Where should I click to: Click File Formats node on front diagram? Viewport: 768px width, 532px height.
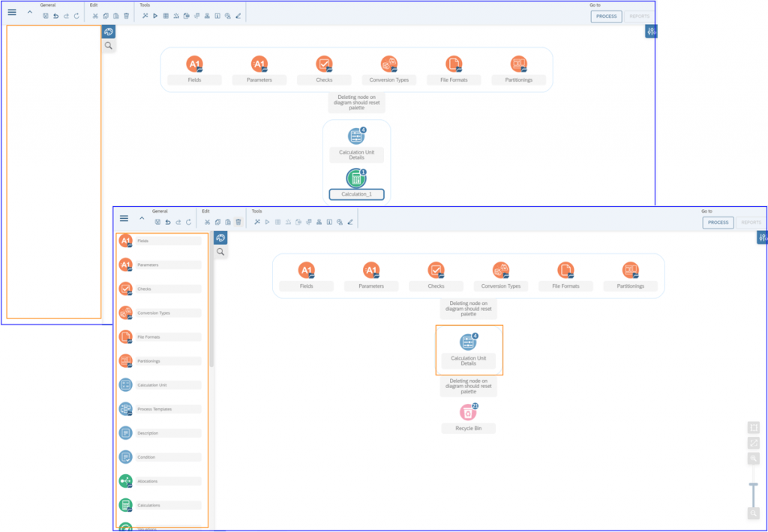pos(565,276)
